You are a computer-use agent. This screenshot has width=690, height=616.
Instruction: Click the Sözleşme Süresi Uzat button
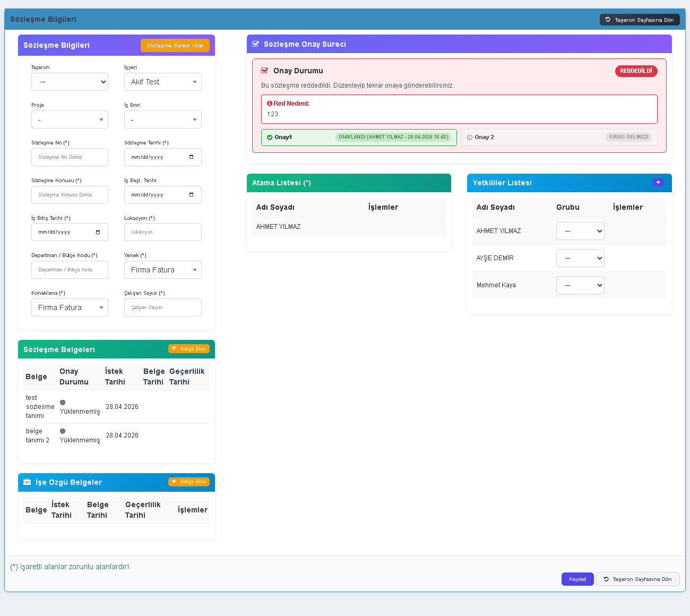click(175, 46)
